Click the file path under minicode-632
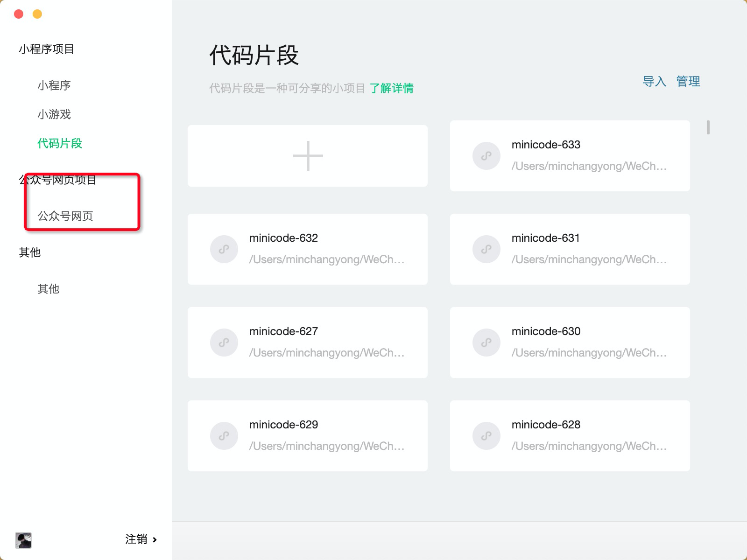This screenshot has height=560, width=747. (327, 259)
